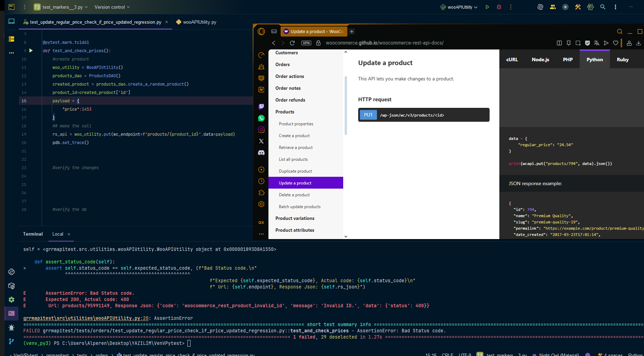
Task: Open Instagram in the Opera sidebar
Action: pos(261,130)
